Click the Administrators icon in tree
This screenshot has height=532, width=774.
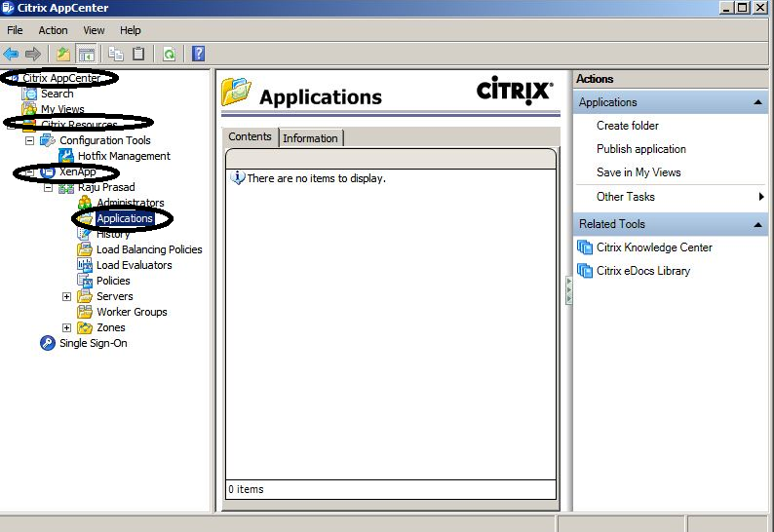coord(85,203)
